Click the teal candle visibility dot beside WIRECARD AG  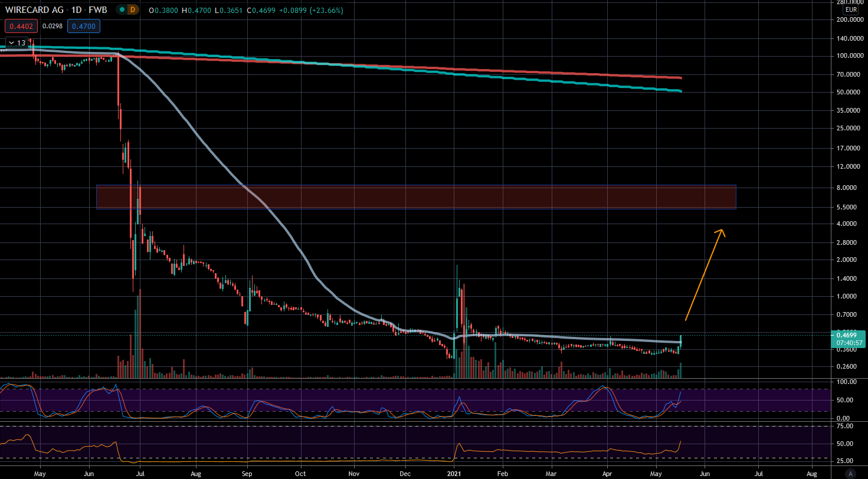click(x=122, y=10)
